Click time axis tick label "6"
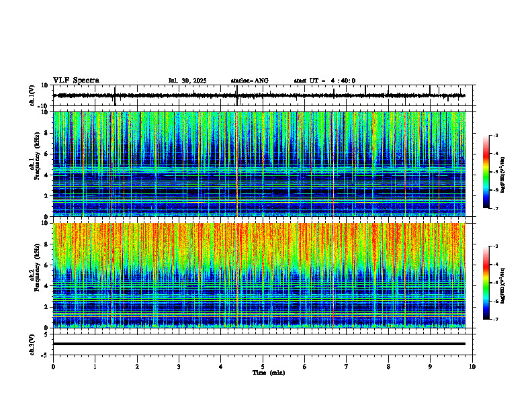Screen dimensions: 532x411 point(305,367)
